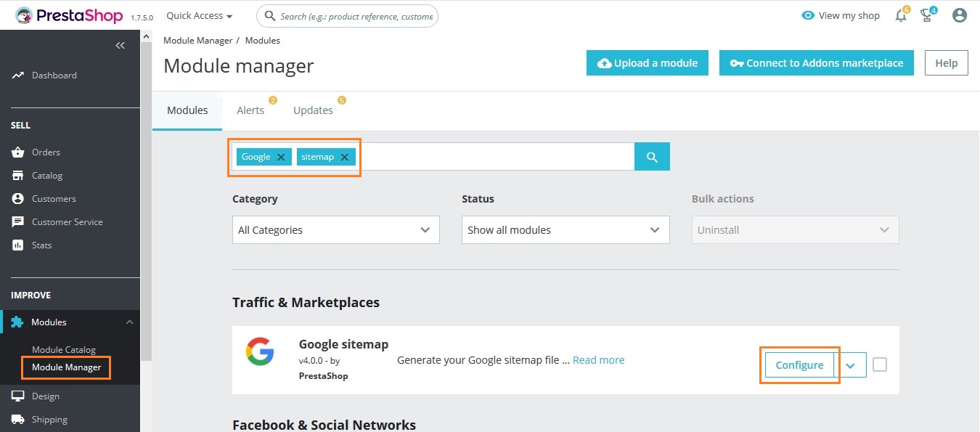980x432 pixels.
Task: Click the Catalog store icon
Action: (x=18, y=176)
